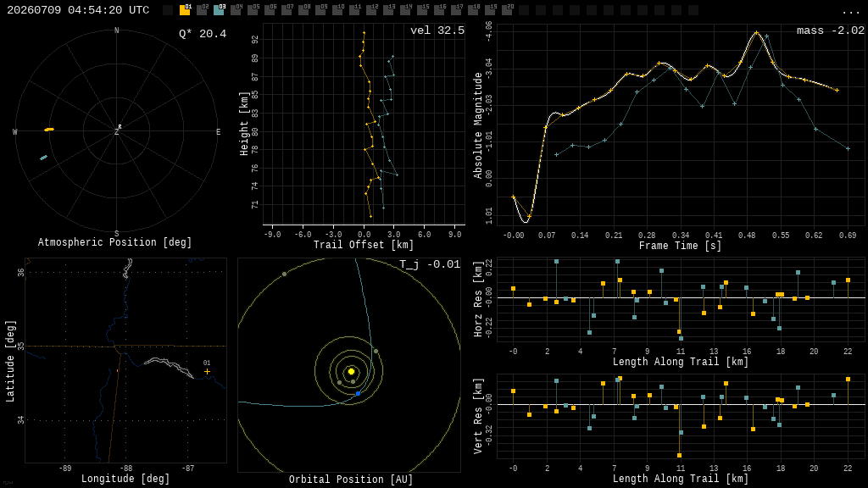Screen dimensions: 868x488
Task: Open the three-dot overflow menu
Action: pos(851,12)
